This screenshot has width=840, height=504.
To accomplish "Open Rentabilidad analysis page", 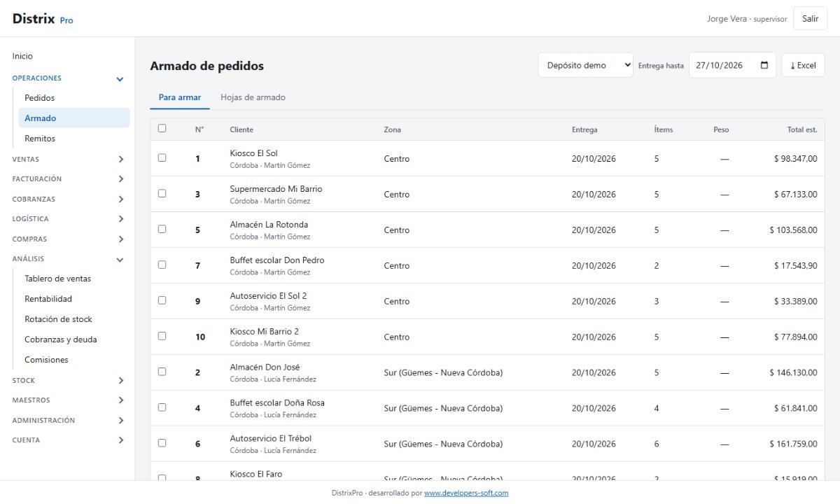I will click(x=74, y=299).
